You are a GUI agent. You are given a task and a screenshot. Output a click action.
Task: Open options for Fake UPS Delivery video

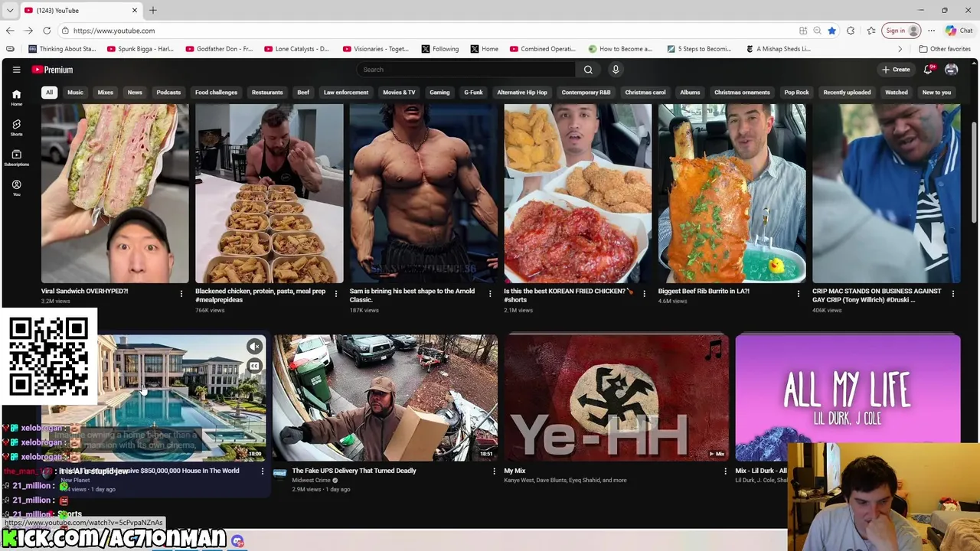pos(494,471)
